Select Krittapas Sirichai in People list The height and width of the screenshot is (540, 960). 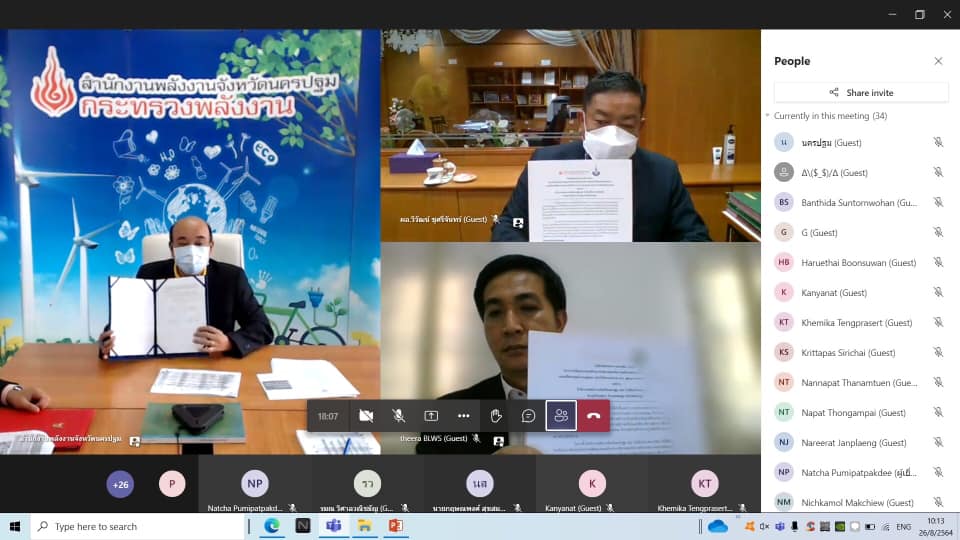click(x=861, y=353)
